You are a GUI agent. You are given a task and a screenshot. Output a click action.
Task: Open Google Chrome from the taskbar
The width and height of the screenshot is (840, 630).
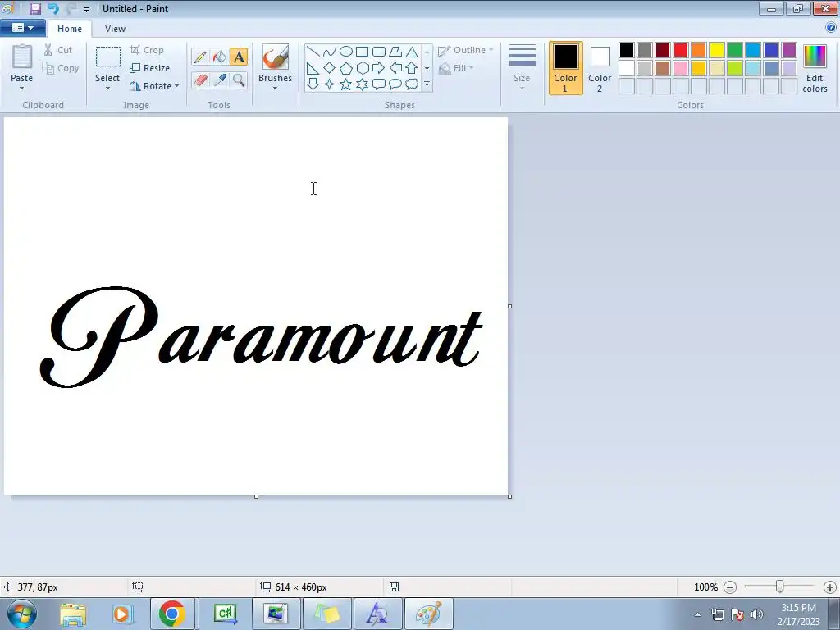[172, 614]
